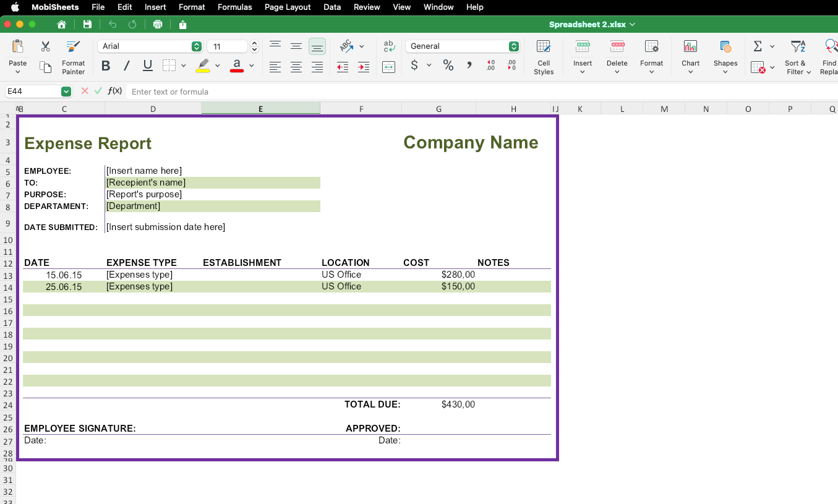Apply yellow highlight color to selection
Viewport: 838px width, 504px height.
tap(202, 66)
